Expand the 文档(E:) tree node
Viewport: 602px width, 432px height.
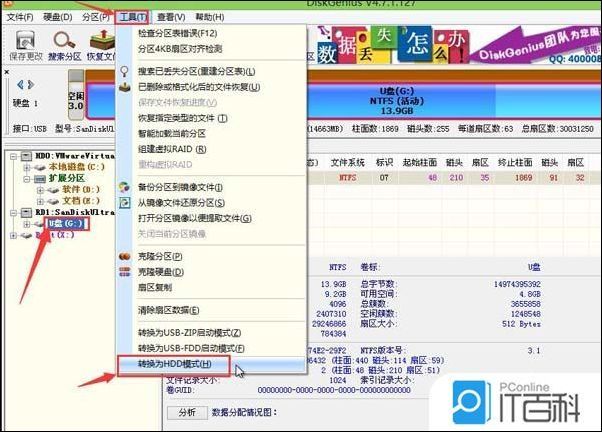(40, 201)
